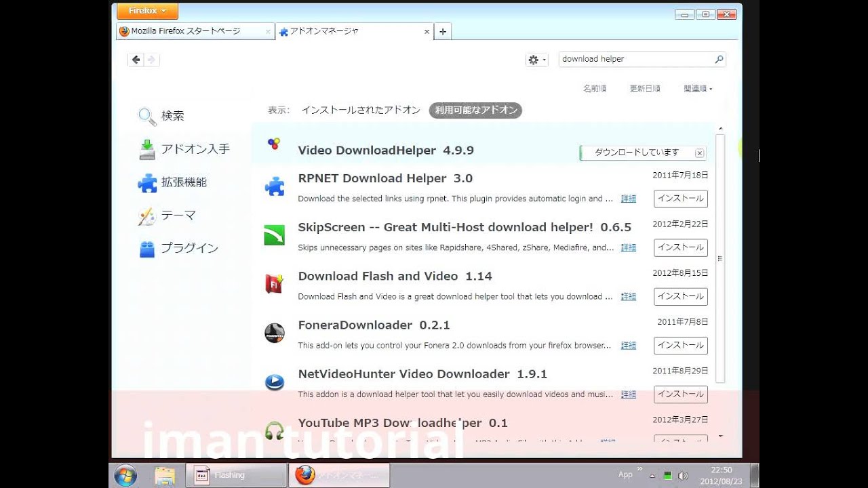Click the FoneraDownloader round icon
This screenshot has width=868, height=488.
[x=275, y=333]
